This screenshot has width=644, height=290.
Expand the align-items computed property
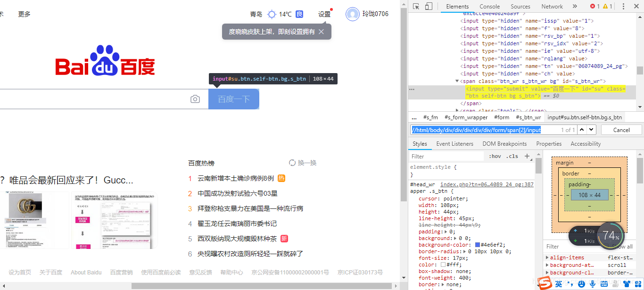[547, 257]
